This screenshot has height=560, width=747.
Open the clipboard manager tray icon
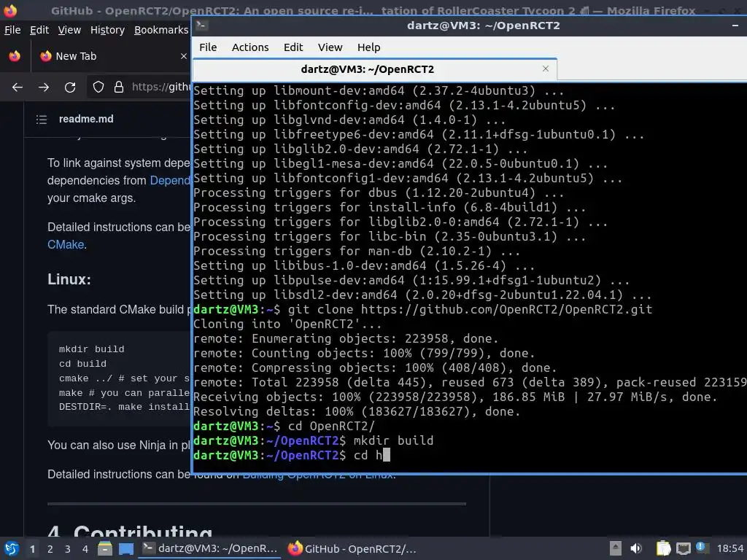(663, 548)
